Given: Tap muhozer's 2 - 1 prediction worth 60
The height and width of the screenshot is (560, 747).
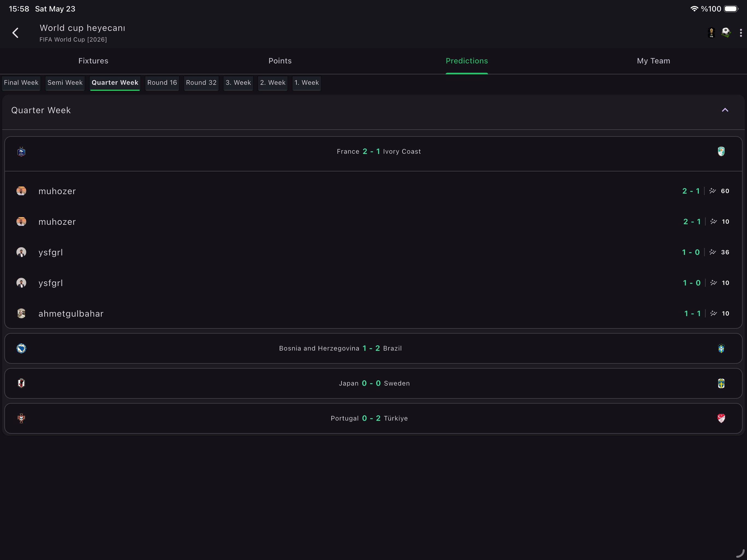Looking at the screenshot, I should click(691, 191).
